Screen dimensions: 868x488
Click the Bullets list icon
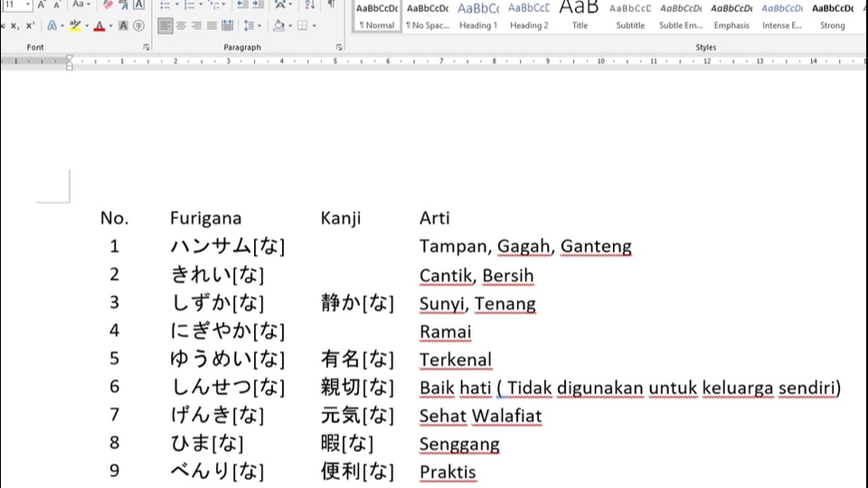click(165, 5)
